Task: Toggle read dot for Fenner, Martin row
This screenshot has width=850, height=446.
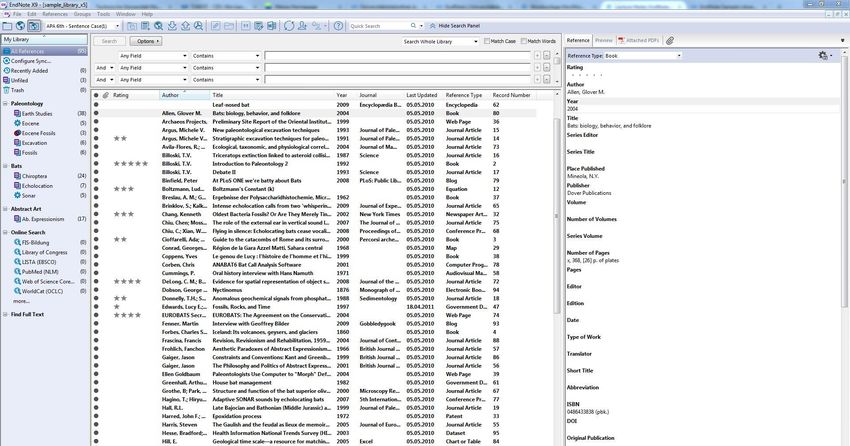Action: coord(96,324)
